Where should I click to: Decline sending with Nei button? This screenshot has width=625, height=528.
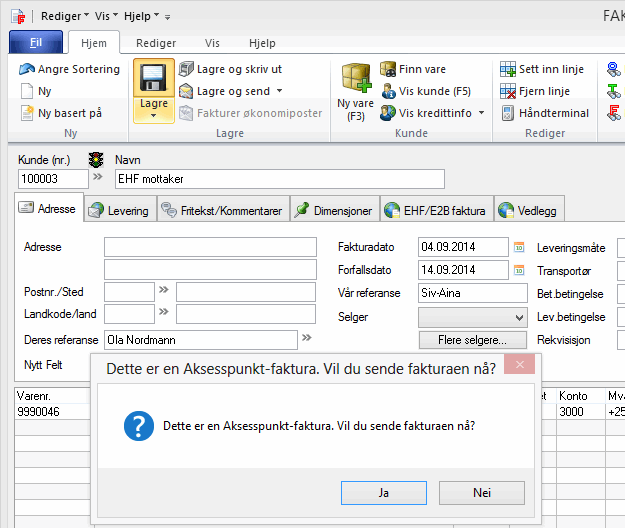[x=482, y=492]
